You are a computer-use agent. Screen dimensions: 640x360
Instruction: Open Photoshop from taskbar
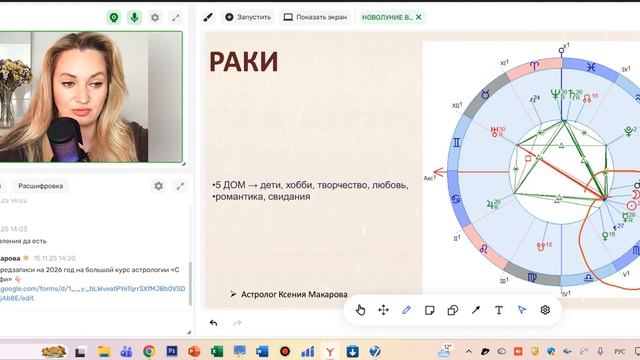coord(172,351)
